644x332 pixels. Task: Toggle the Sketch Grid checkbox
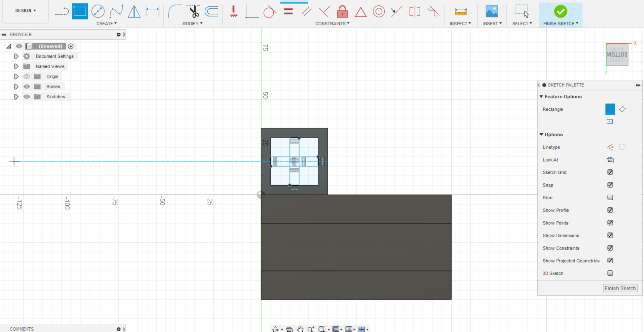click(x=610, y=172)
